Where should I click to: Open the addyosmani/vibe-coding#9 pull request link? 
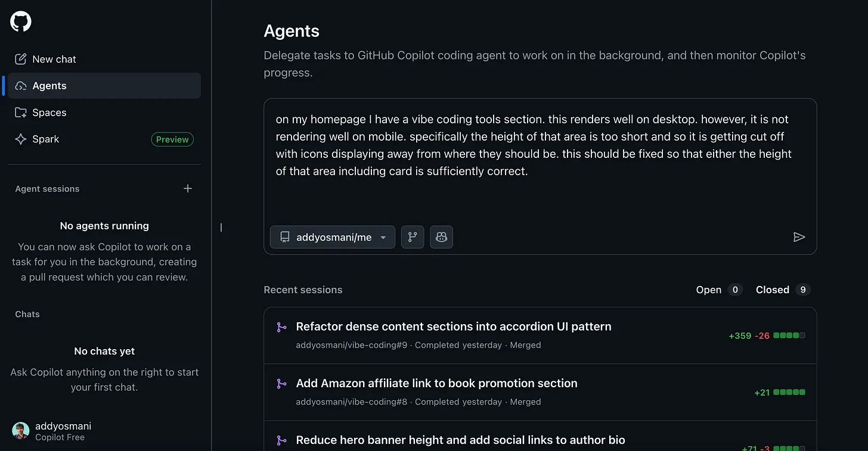tap(351, 344)
